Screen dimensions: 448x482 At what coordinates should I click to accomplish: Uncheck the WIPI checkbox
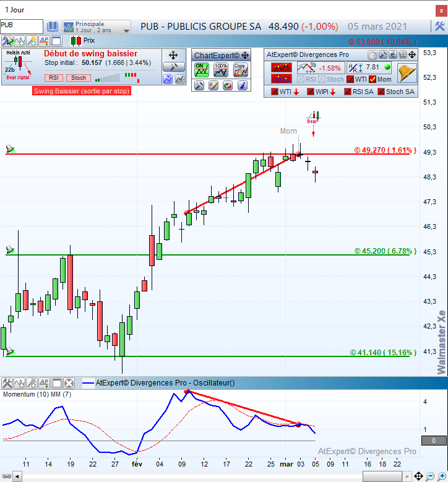[310, 92]
